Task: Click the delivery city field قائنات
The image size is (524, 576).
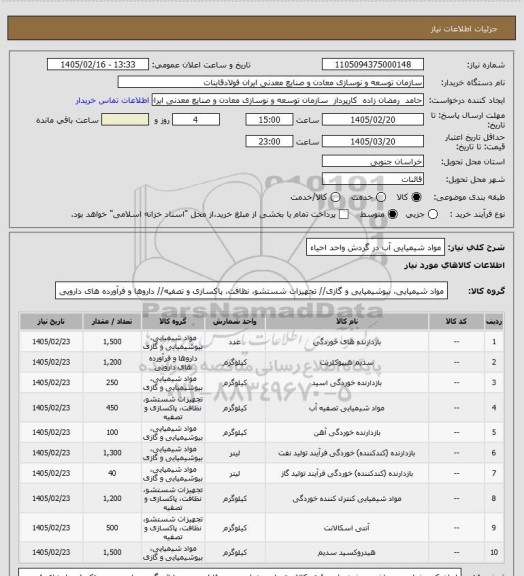Action: click(373, 179)
